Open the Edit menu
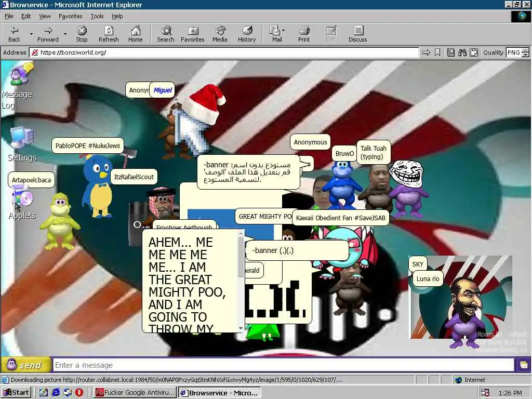Screen dimensions: 532x399 (x=26, y=16)
